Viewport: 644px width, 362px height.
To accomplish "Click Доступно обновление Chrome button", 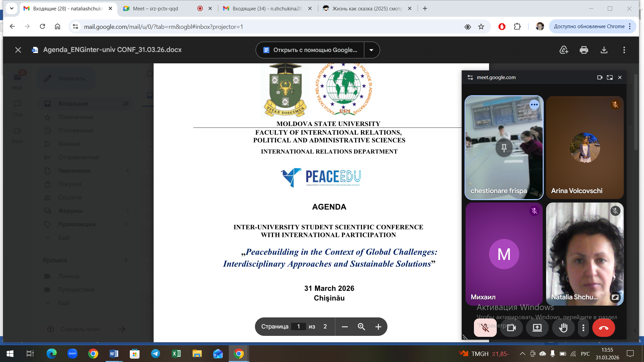I will [589, 26].
